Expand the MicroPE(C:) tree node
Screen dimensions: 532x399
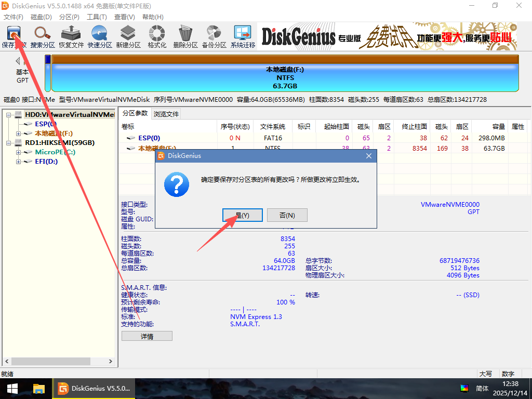coord(19,152)
